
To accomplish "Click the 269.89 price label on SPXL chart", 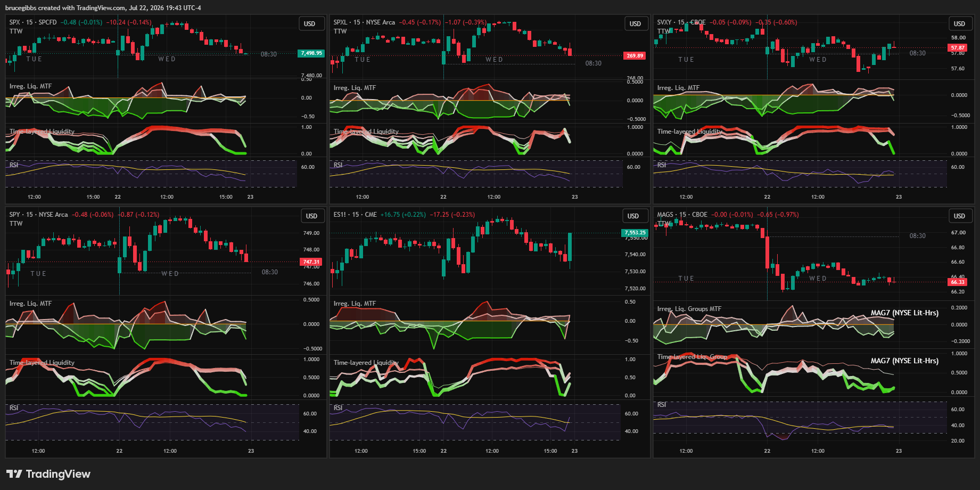I will click(635, 55).
